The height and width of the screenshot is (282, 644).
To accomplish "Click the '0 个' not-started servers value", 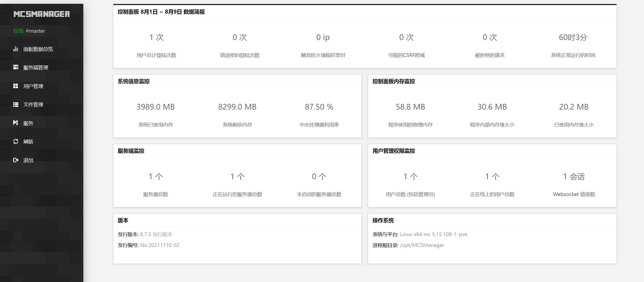I will pos(319,177).
